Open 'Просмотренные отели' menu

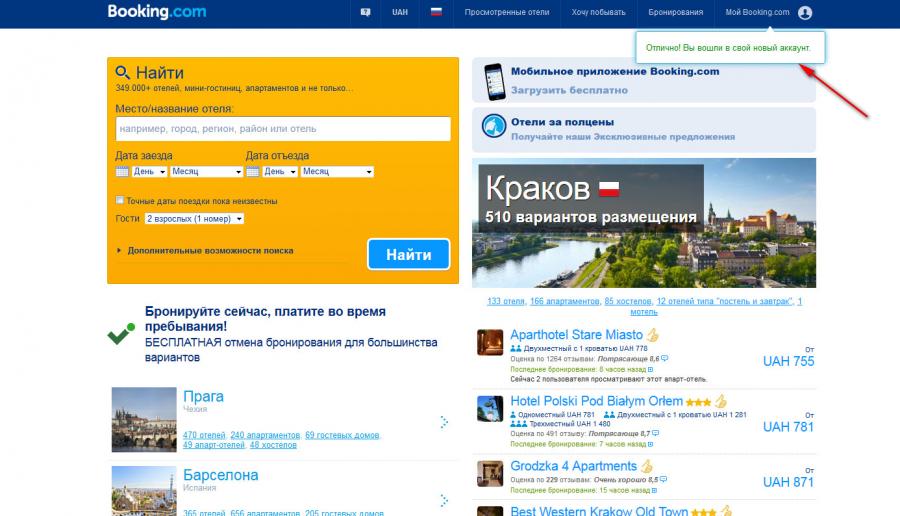(x=507, y=12)
